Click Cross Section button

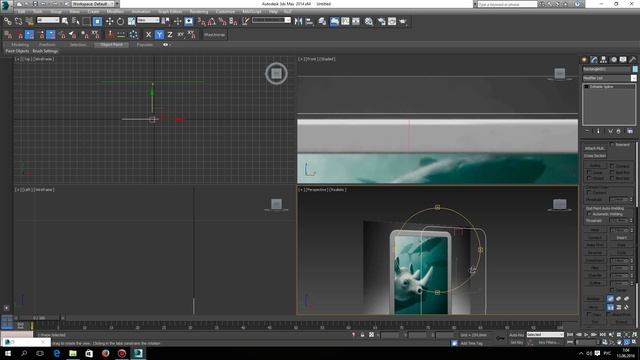coord(595,156)
